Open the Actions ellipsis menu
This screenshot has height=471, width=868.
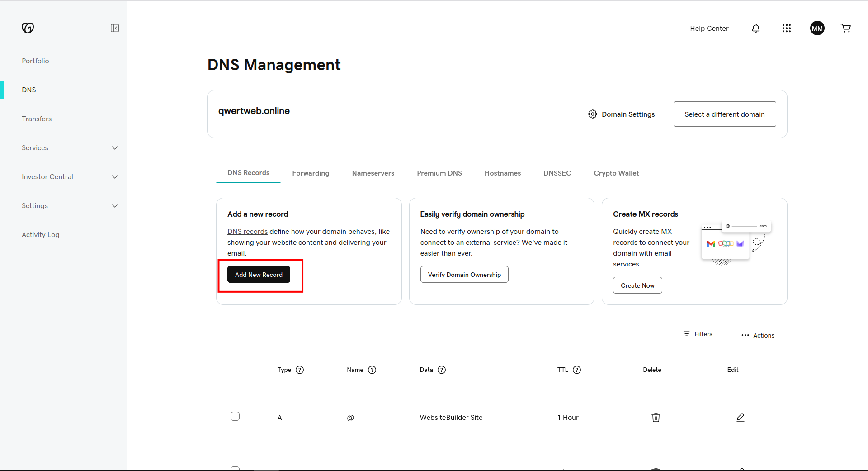pos(757,335)
